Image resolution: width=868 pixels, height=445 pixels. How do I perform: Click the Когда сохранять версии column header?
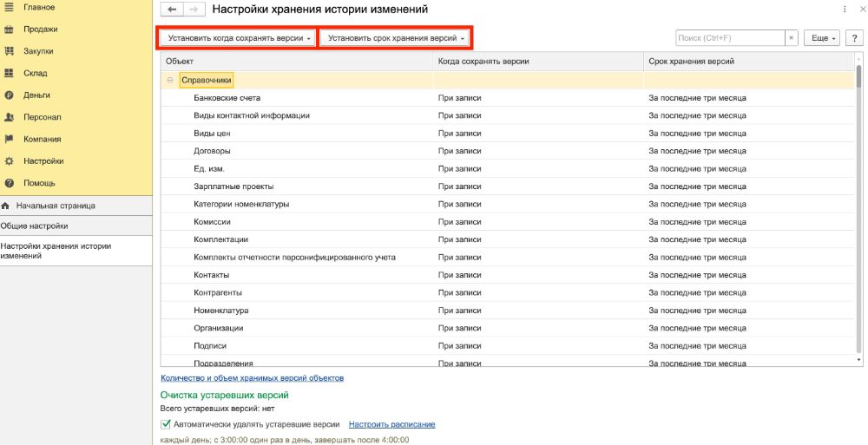tap(537, 62)
